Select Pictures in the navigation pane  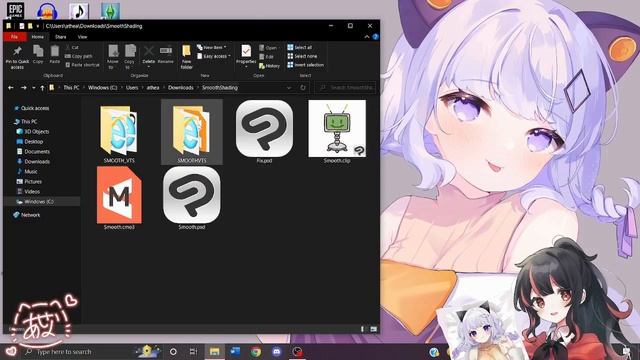click(29, 182)
